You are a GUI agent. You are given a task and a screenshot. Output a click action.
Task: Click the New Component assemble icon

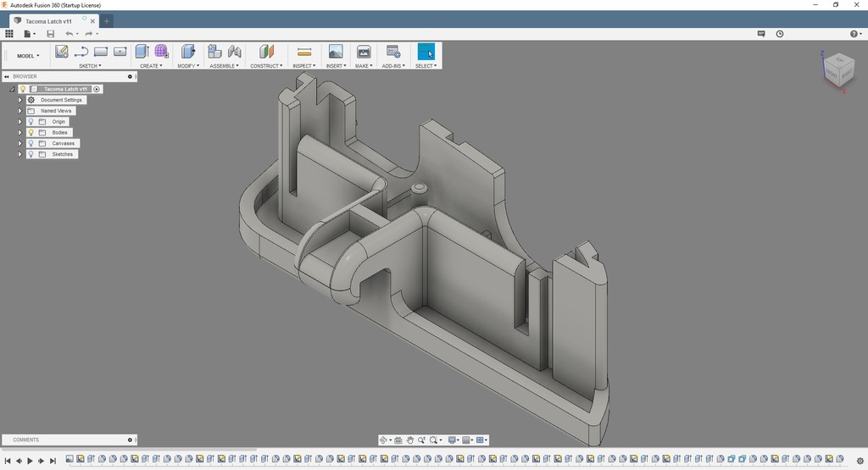pyautogui.click(x=215, y=52)
